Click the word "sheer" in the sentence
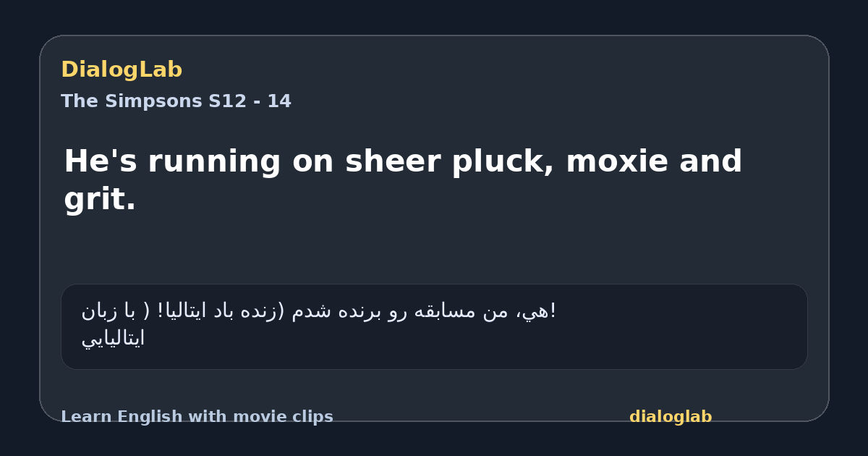Viewport: 868px width, 456px height. pyautogui.click(x=393, y=161)
